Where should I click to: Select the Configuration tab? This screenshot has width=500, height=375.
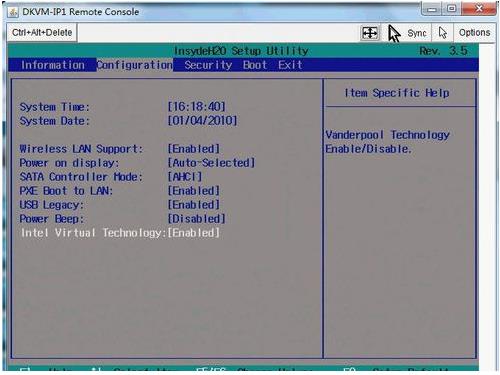(135, 65)
